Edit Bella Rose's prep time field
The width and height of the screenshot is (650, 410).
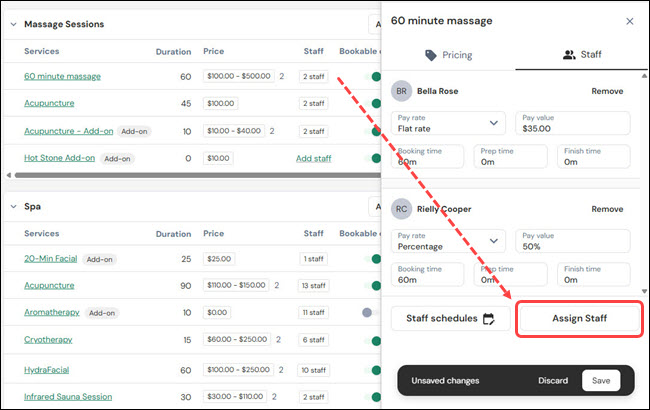(510, 156)
